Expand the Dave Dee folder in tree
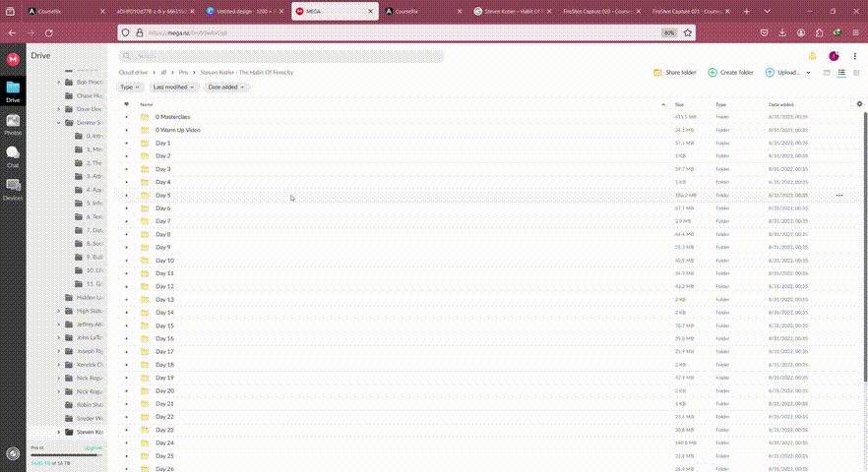The width and height of the screenshot is (868, 472). [59, 109]
